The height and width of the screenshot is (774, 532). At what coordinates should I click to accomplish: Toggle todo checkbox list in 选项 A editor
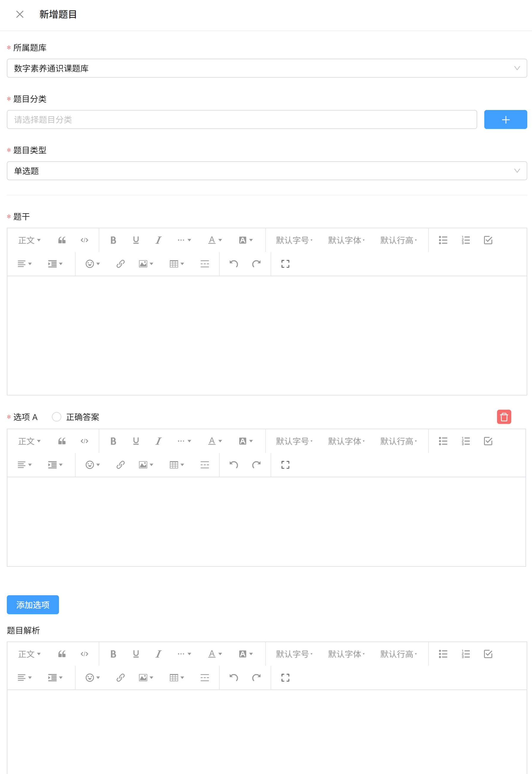point(488,441)
